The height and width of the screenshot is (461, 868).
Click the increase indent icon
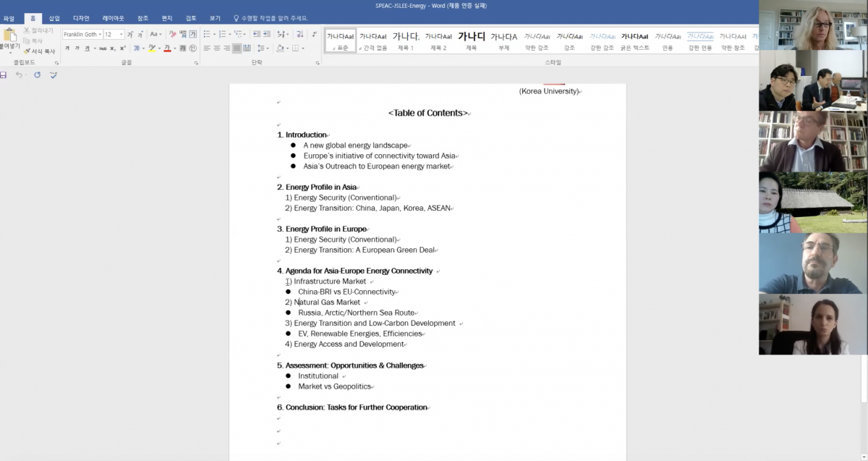(268, 34)
